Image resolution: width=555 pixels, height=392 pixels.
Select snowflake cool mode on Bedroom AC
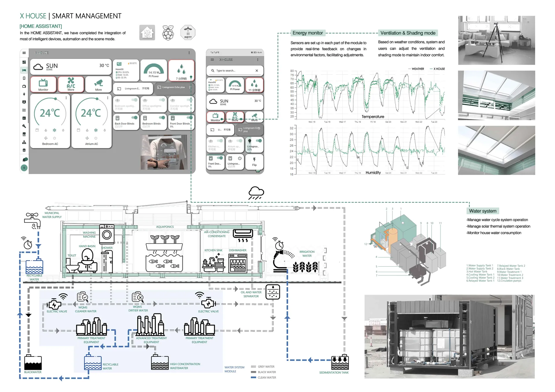(x=54, y=130)
